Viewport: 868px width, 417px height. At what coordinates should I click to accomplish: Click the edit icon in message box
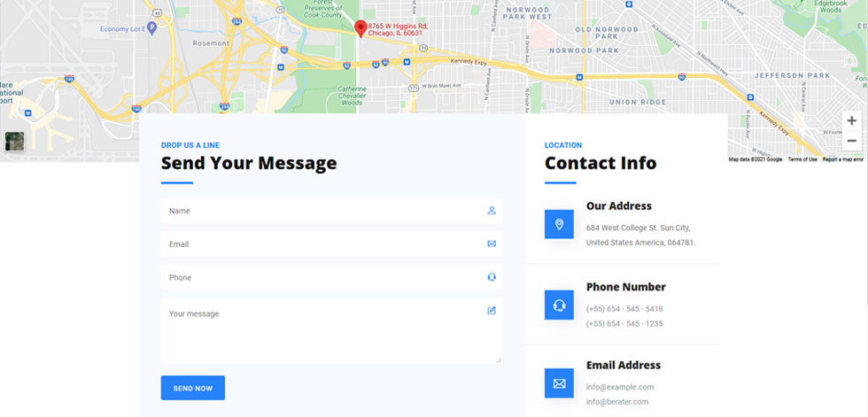492,311
